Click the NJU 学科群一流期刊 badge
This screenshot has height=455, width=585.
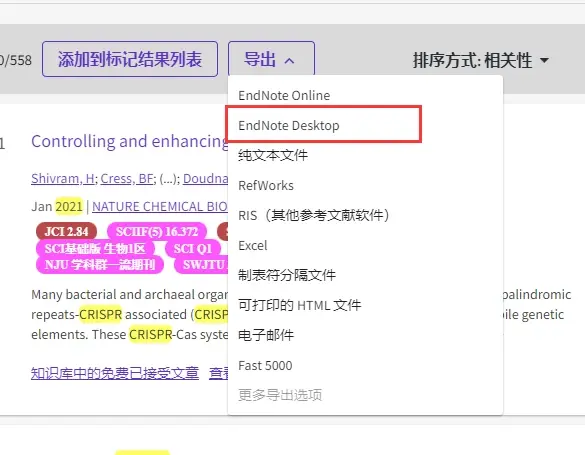(x=100, y=265)
